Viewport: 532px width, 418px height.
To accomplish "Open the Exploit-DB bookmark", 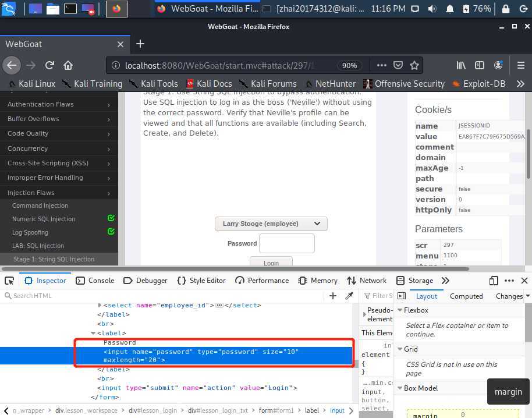I will tap(478, 84).
